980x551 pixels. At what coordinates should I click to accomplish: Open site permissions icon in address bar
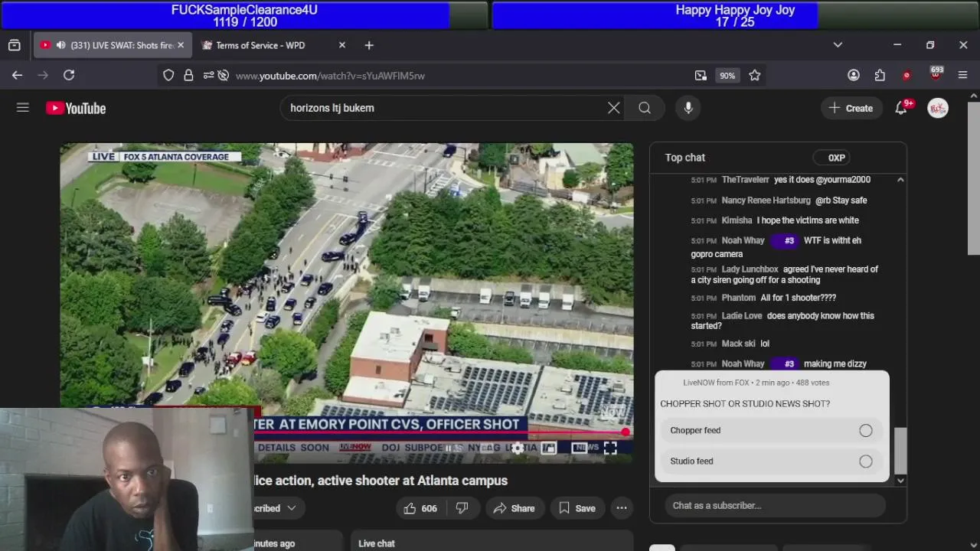tap(208, 75)
